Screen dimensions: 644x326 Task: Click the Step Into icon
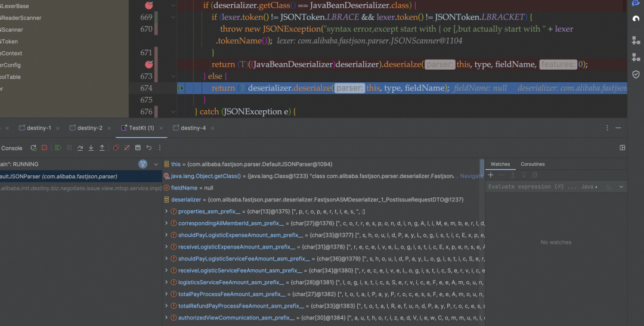pyautogui.click(x=91, y=148)
